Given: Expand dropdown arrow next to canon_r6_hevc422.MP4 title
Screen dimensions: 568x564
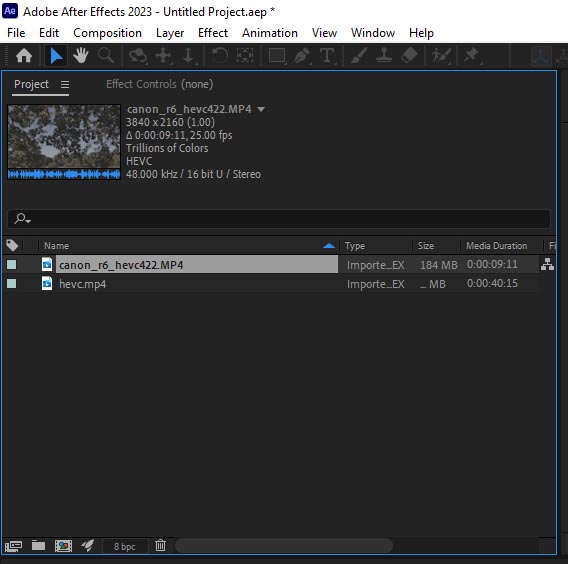Looking at the screenshot, I should (261, 109).
